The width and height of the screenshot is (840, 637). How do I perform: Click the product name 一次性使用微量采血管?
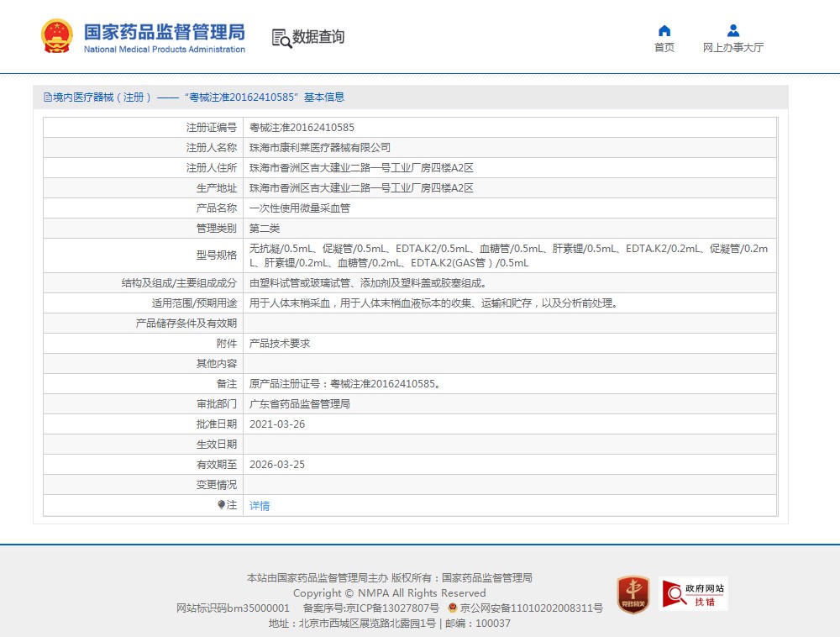click(300, 208)
